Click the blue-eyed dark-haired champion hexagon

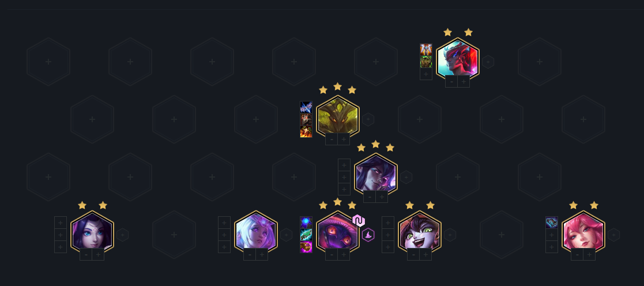coord(92,232)
